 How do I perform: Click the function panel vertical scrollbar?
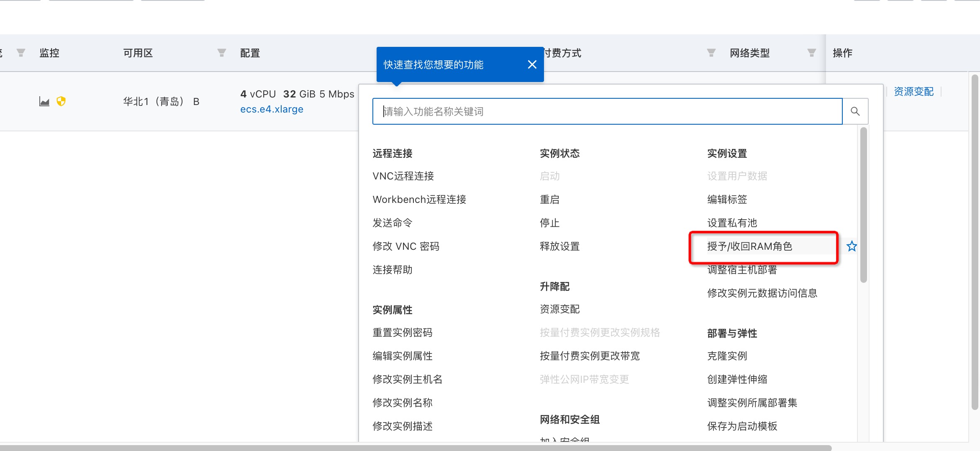(864, 205)
